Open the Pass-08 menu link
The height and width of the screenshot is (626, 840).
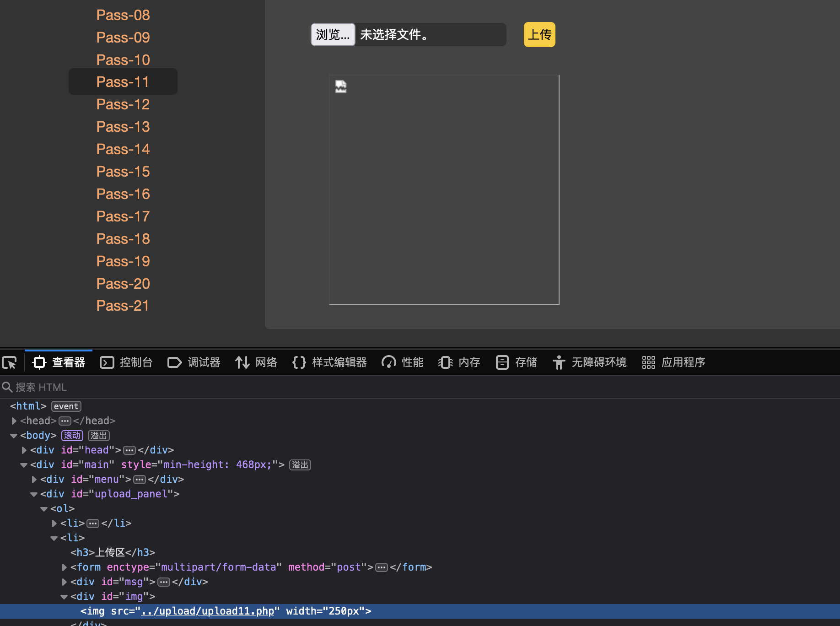pos(123,15)
